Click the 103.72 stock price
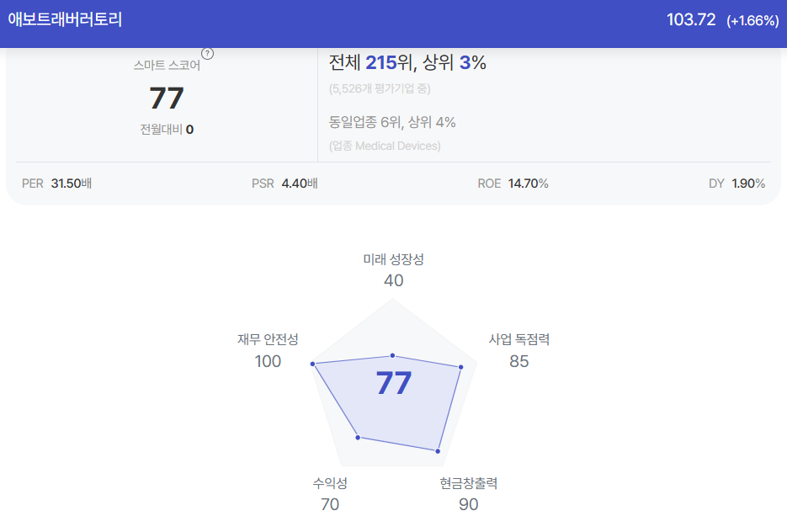This screenshot has width=787, height=532. coord(691,19)
